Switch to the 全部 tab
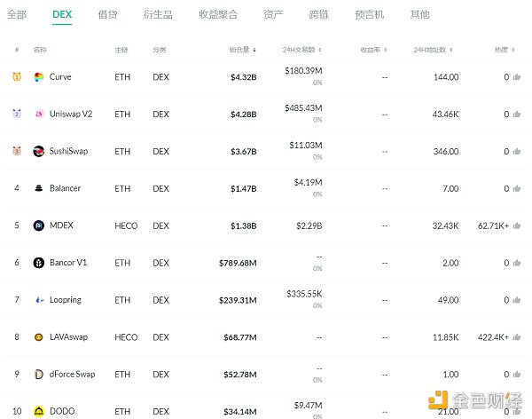This screenshot has height=419, width=532. 17,14
